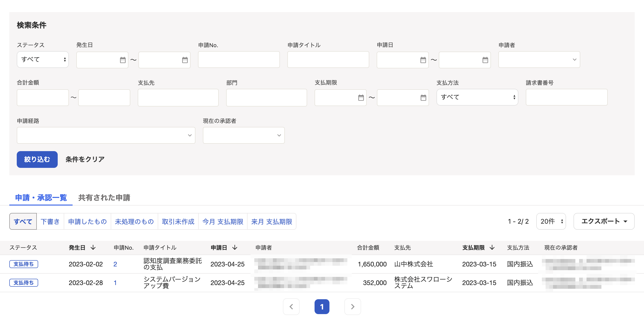644x332 pixels.
Task: Focus the 申請タイトル input field
Action: 328,60
